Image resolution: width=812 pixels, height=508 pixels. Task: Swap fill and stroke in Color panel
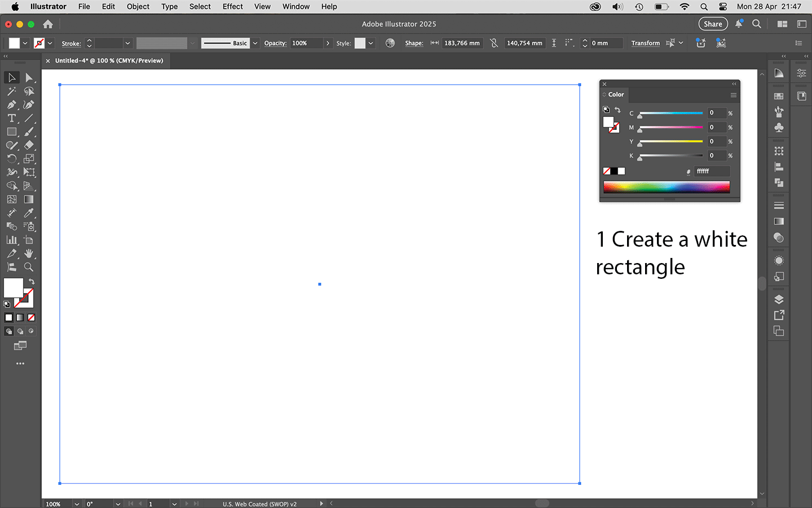(x=617, y=110)
